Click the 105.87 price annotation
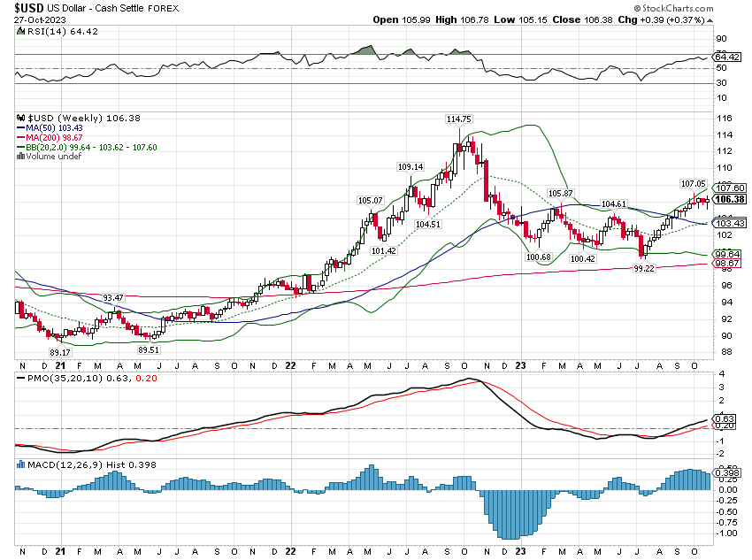The height and width of the screenshot is (560, 752). point(560,193)
